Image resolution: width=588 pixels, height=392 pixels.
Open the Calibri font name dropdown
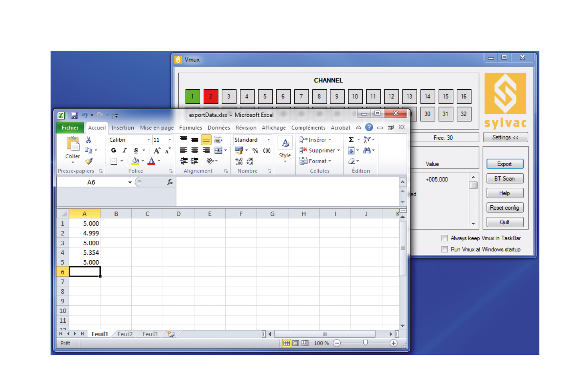149,140
